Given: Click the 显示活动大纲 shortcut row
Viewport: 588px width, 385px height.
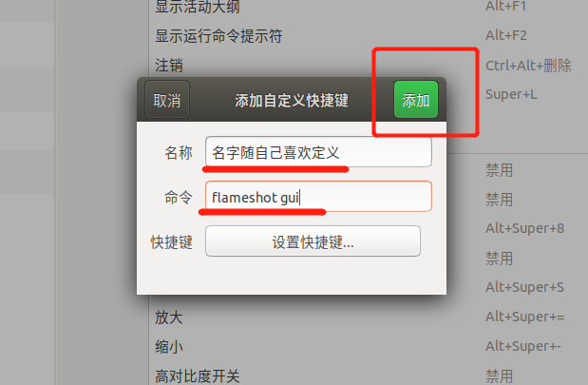Looking at the screenshot, I should 369,7.
